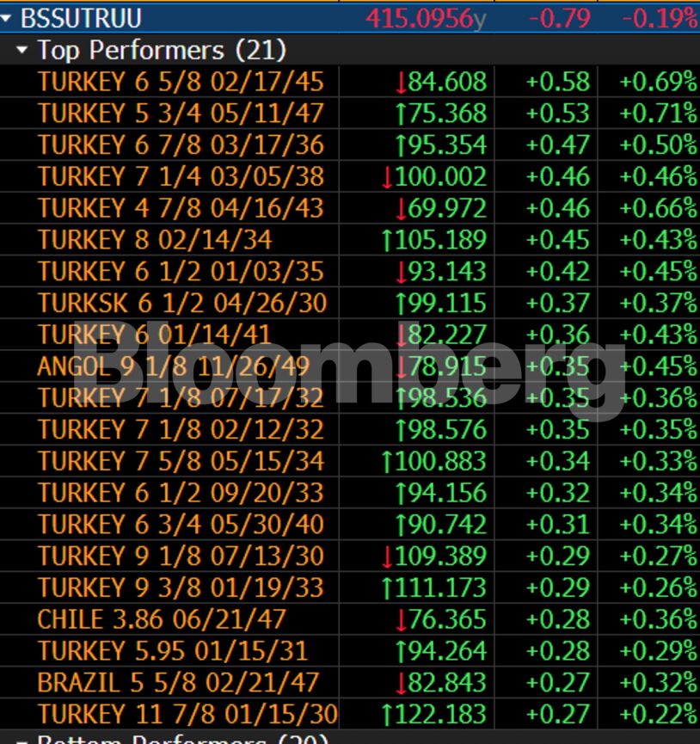Click the BSSUTRUU index value 415.0956
This screenshot has width=700, height=744.
pyautogui.click(x=419, y=17)
